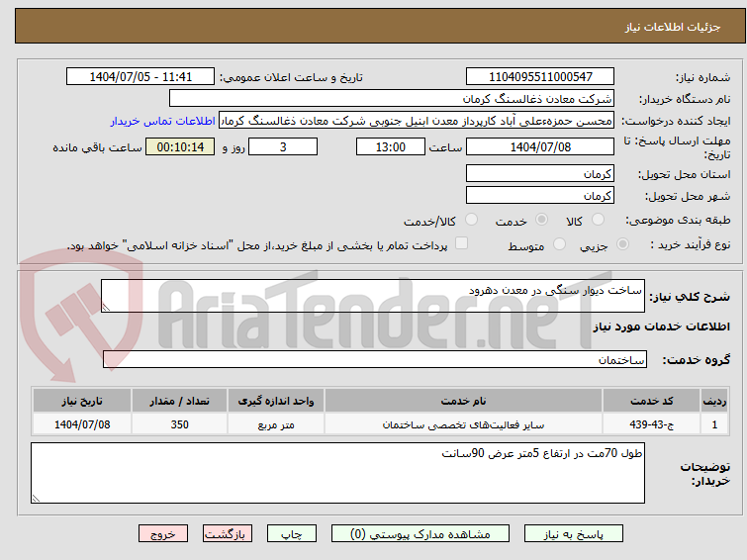
Task: Click the استان محل تحویل field
Action: click(x=540, y=173)
